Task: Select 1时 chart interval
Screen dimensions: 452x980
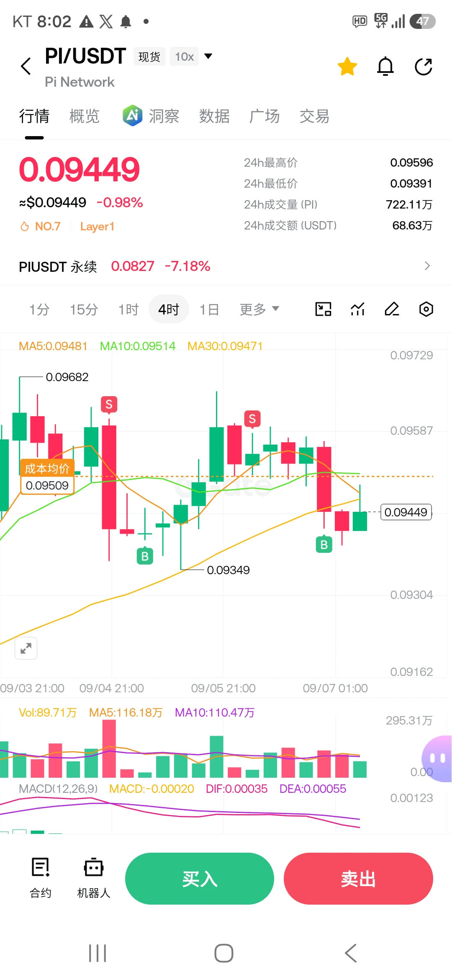Action: [x=128, y=309]
